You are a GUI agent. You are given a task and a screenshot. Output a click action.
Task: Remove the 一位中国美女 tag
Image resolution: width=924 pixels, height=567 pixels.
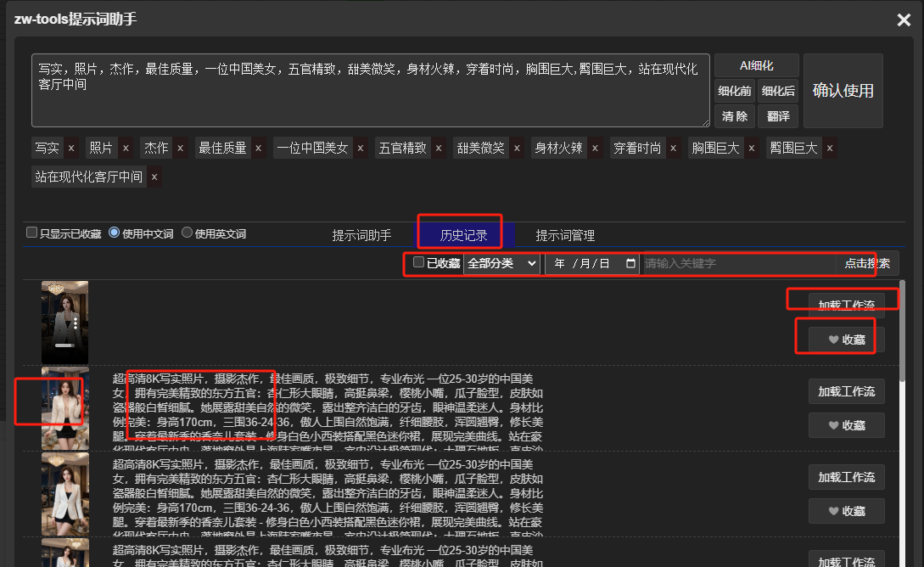coord(361,148)
